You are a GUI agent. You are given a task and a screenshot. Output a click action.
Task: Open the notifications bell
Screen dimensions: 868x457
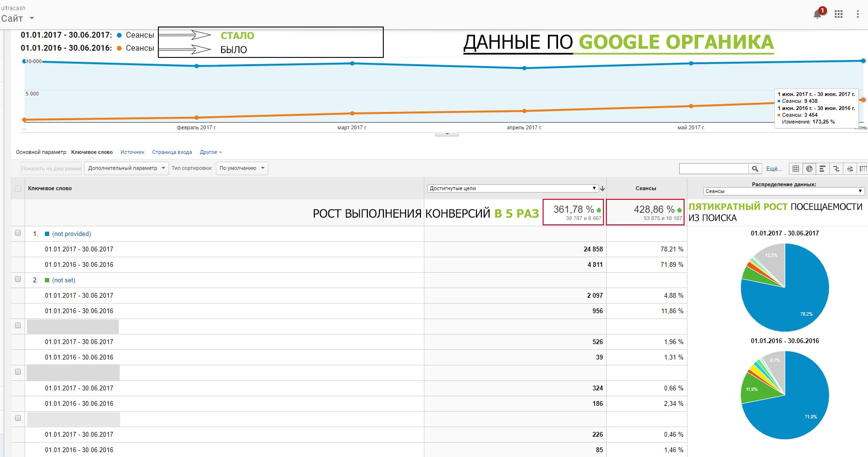point(817,14)
